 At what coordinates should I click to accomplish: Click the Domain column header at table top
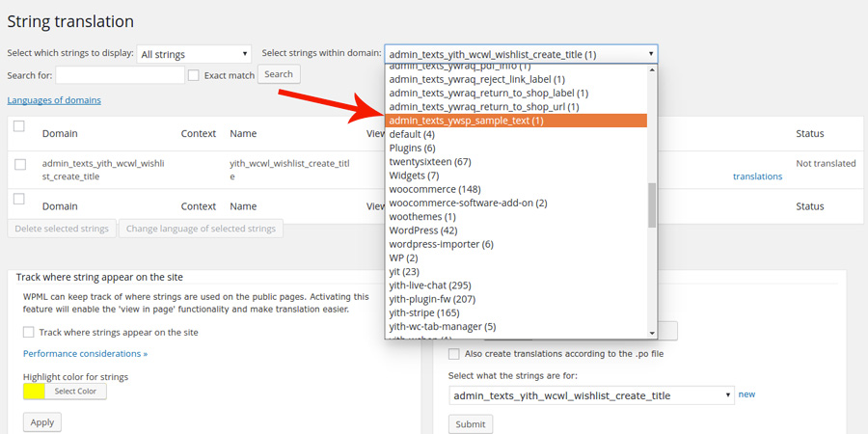pyautogui.click(x=60, y=134)
